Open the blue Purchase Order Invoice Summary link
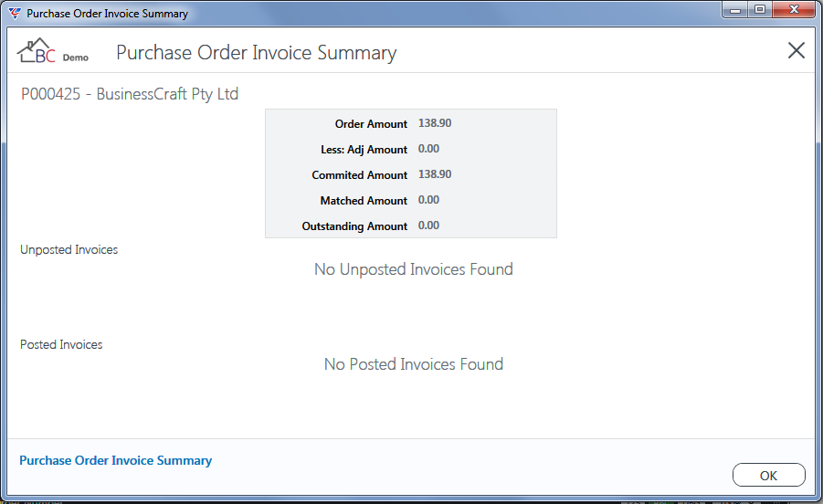Screen dimensions: 823x504 115,460
